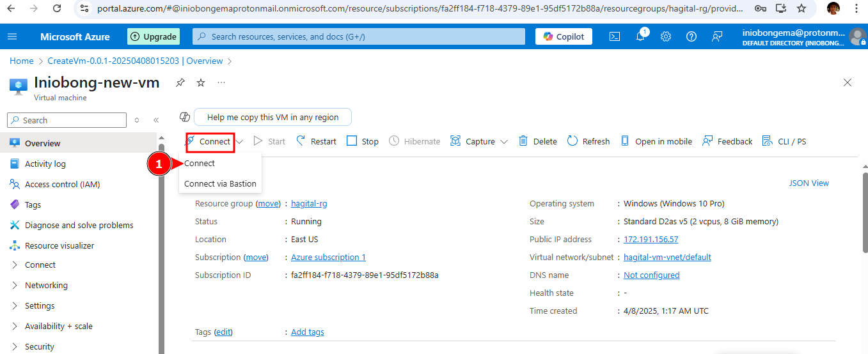Click the DNS name Not configured link
Viewport: 868px width, 354px height.
[x=651, y=275]
